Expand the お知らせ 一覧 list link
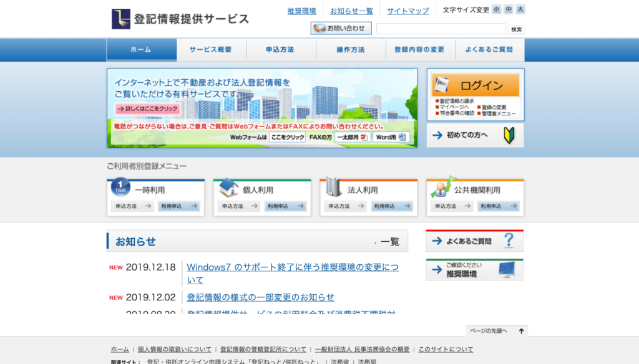Screen dimensions: 639x364 (x=389, y=242)
